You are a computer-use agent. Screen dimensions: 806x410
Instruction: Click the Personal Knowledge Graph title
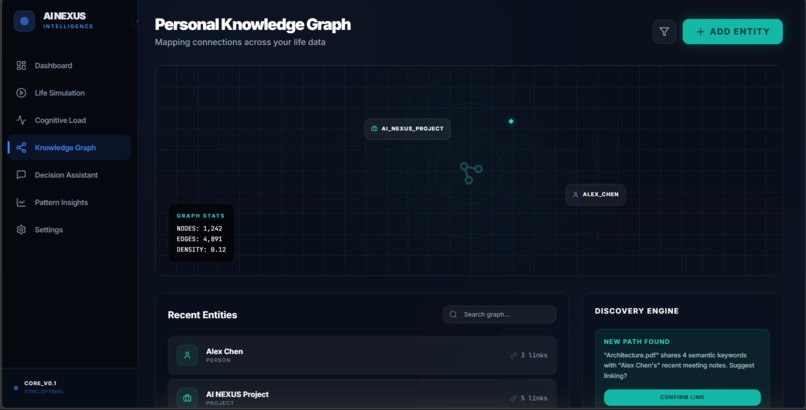[253, 25]
